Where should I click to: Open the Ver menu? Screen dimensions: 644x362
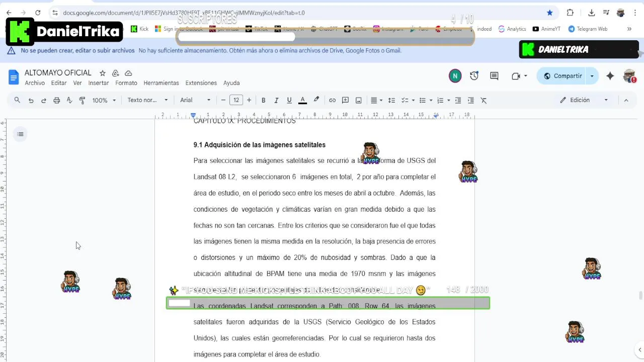coord(77,83)
